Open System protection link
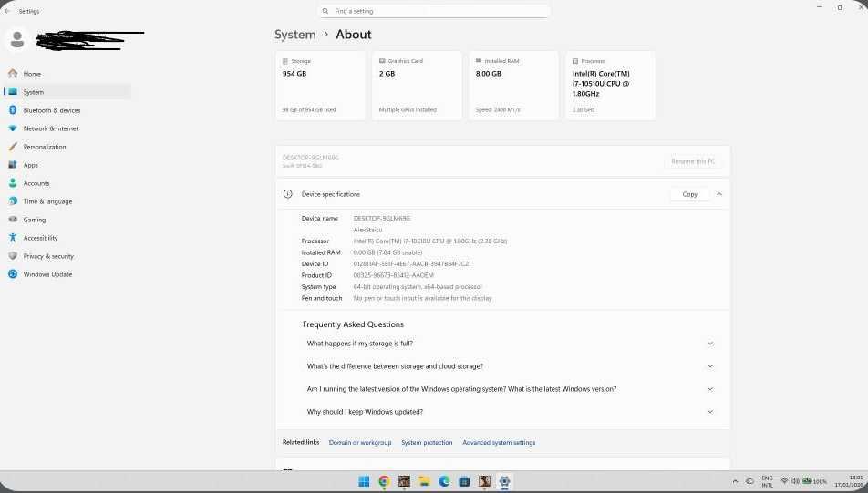The height and width of the screenshot is (493, 868). [427, 443]
